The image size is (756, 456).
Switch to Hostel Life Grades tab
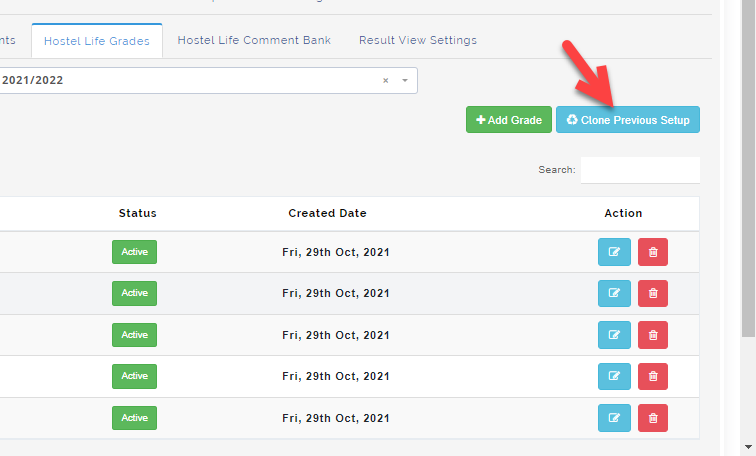coord(97,41)
